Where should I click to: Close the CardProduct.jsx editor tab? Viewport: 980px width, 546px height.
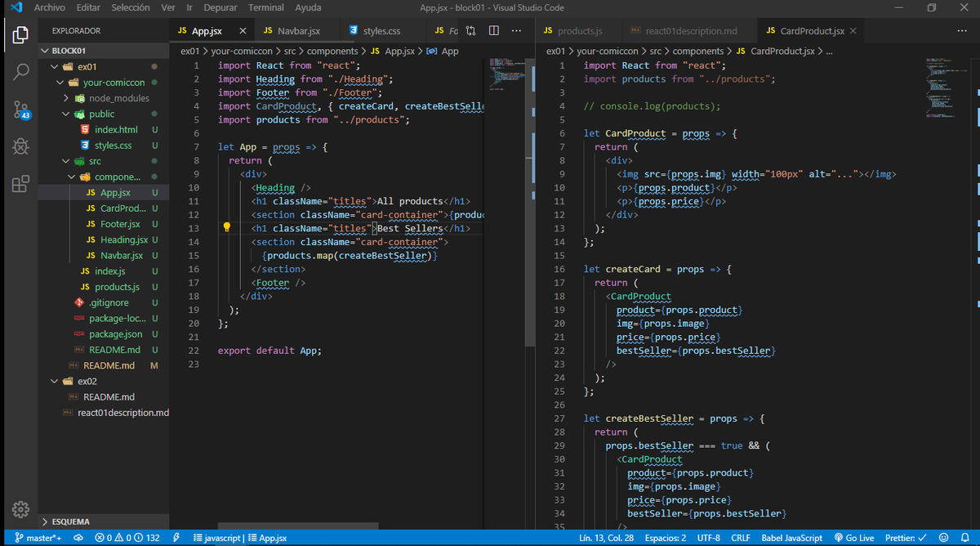(853, 31)
